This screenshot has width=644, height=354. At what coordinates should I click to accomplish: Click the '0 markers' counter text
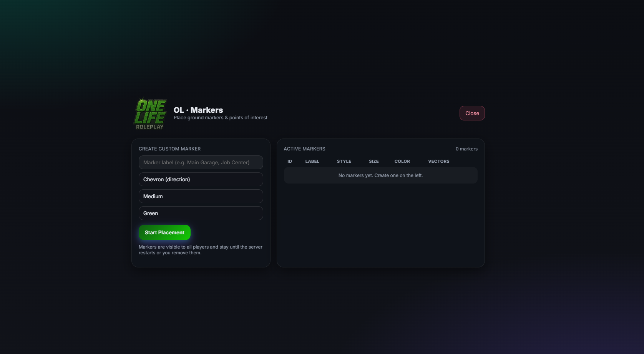[466, 149]
